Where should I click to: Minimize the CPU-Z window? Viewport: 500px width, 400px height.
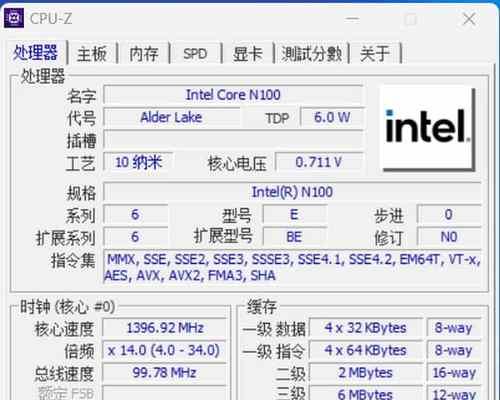352,19
